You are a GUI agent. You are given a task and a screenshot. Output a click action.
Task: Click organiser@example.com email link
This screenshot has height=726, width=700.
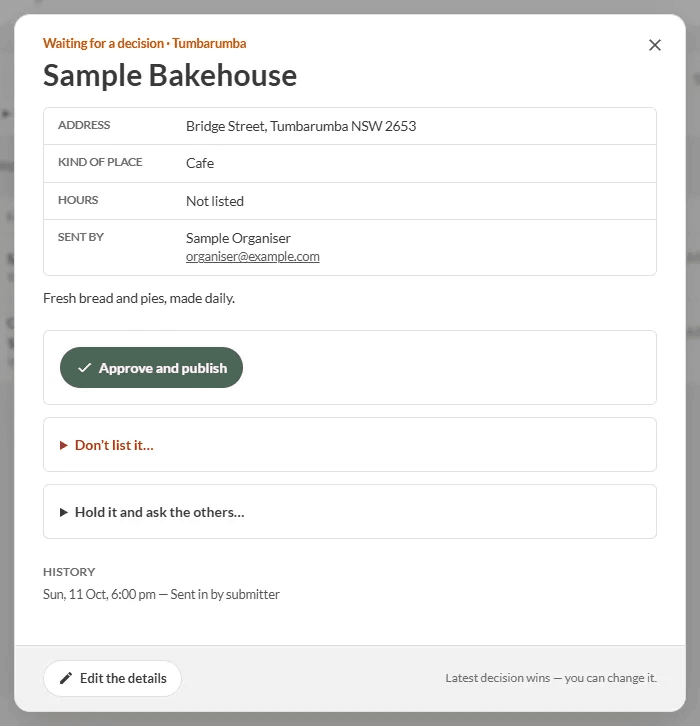coord(253,257)
